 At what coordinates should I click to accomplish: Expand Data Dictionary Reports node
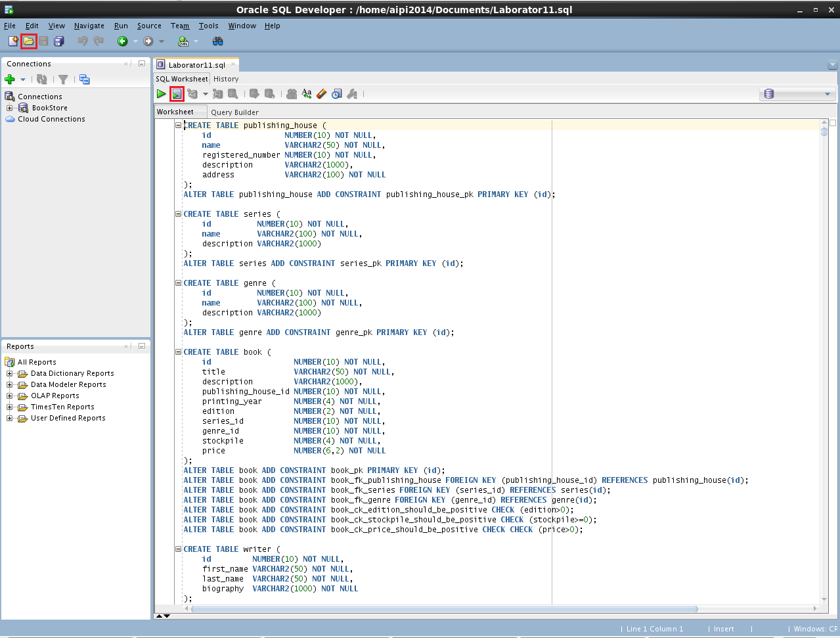click(10, 373)
